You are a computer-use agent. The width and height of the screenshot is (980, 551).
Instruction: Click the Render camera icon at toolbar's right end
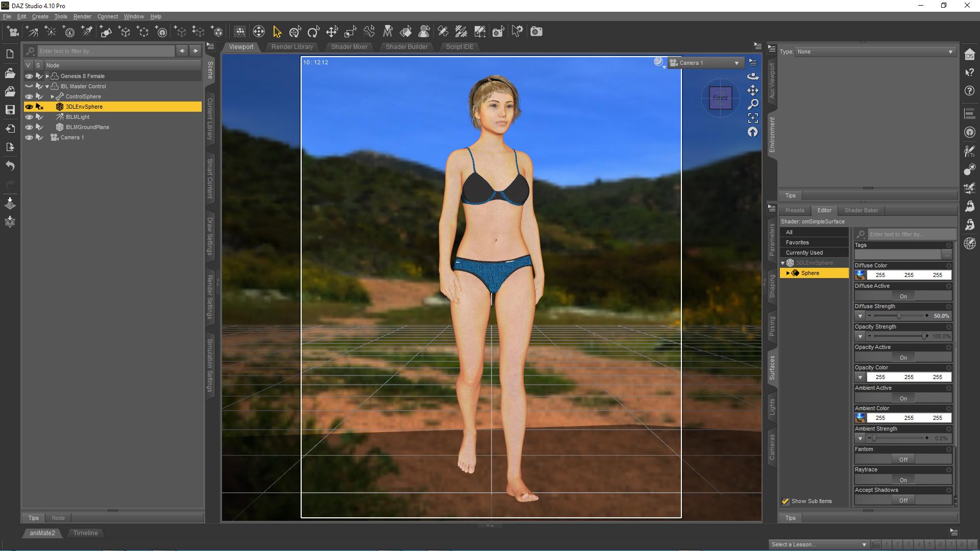536,31
